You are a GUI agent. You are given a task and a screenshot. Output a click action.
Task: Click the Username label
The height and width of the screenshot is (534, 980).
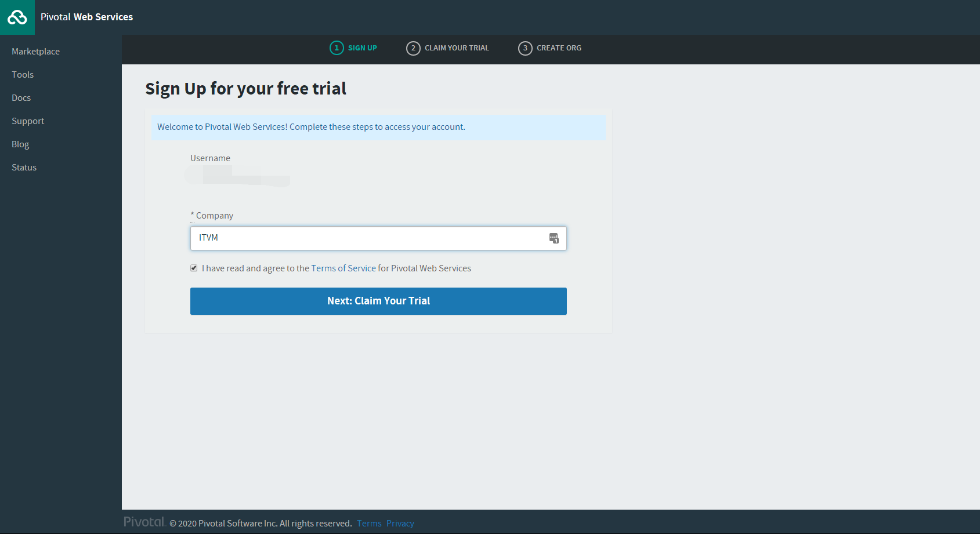(210, 158)
